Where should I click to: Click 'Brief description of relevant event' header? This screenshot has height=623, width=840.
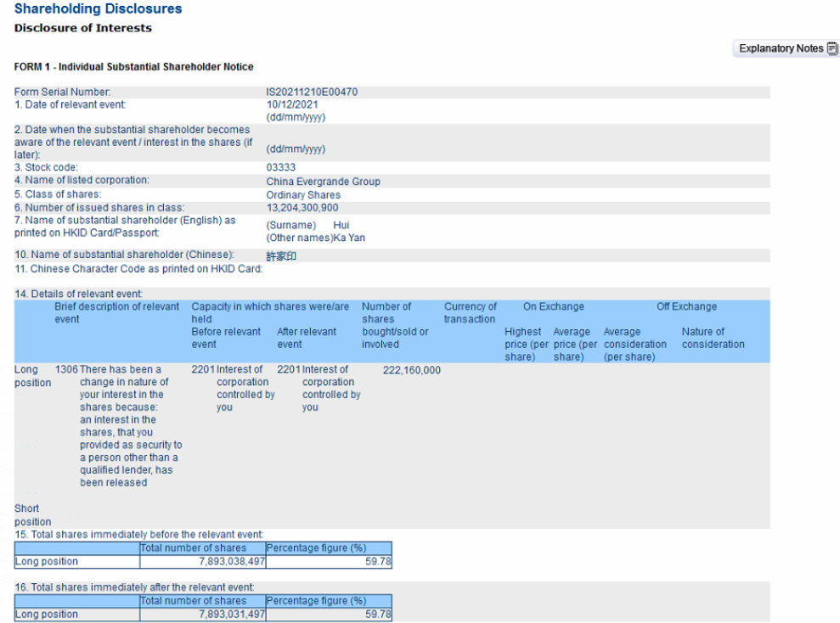(117, 312)
